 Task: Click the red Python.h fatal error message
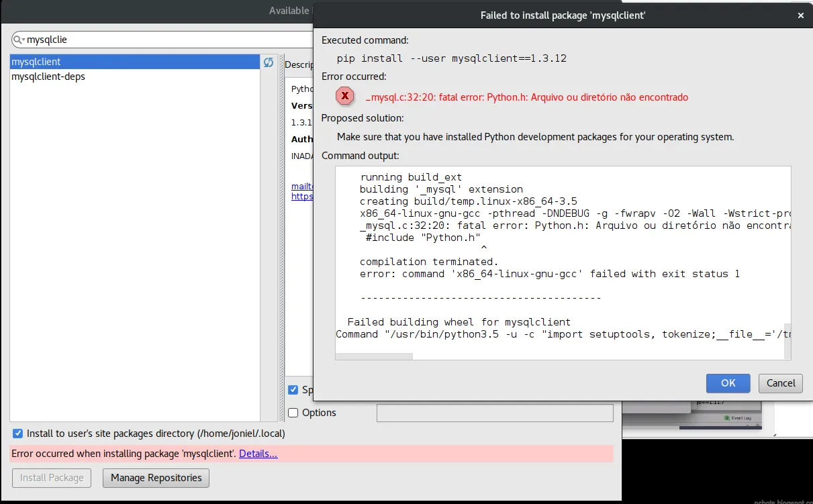click(x=527, y=97)
